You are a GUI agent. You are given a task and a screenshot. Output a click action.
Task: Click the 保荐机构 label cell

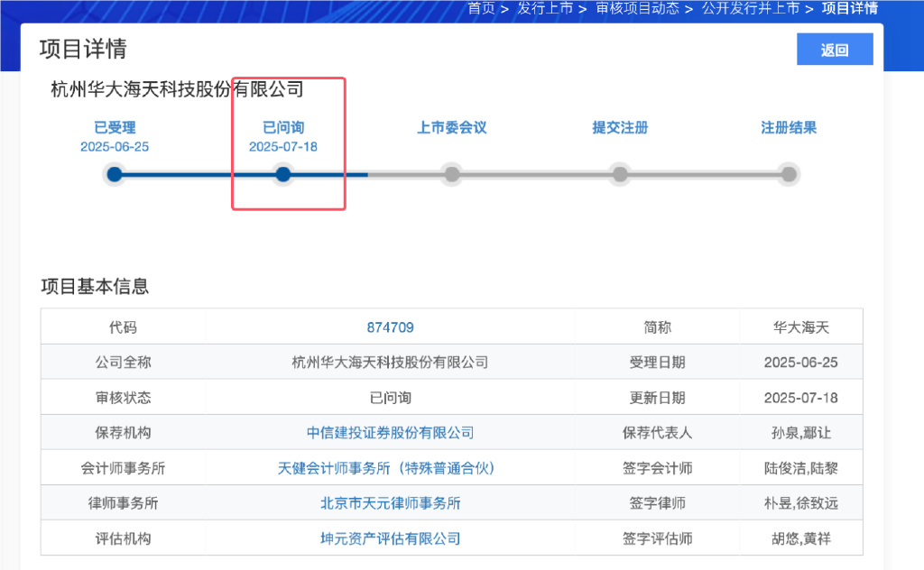[123, 433]
